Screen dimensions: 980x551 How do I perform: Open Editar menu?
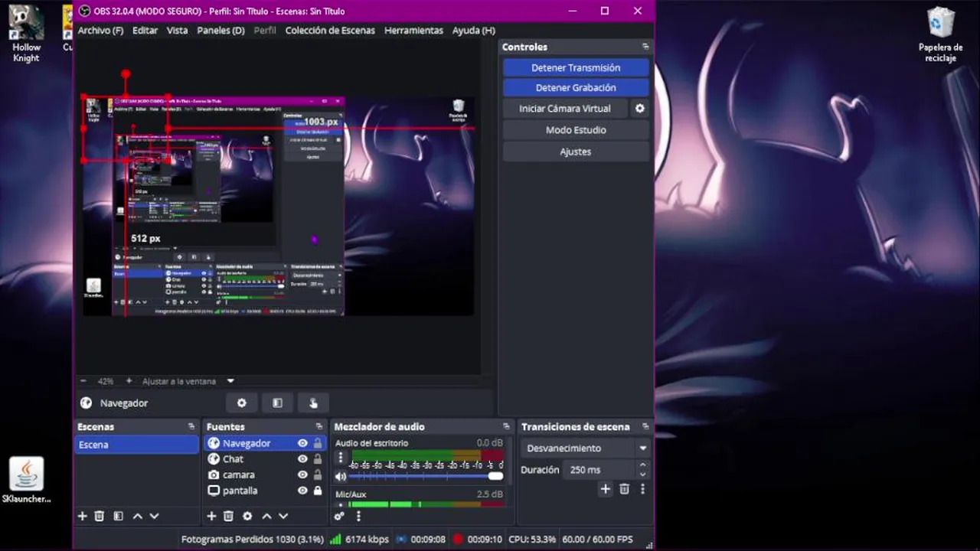[145, 31]
